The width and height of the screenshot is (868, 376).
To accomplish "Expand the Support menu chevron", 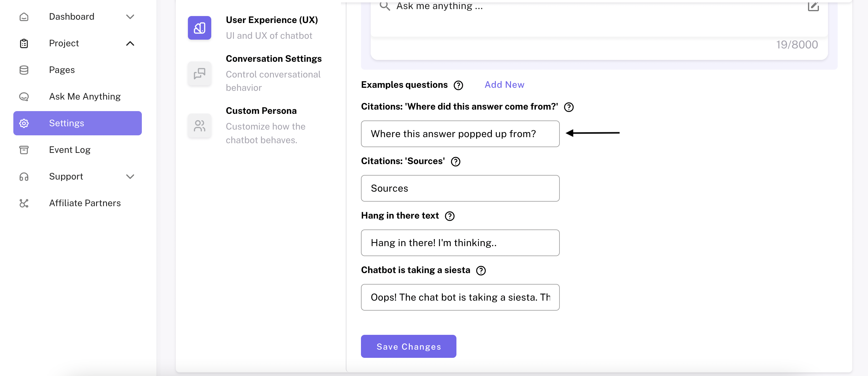I will (x=130, y=176).
